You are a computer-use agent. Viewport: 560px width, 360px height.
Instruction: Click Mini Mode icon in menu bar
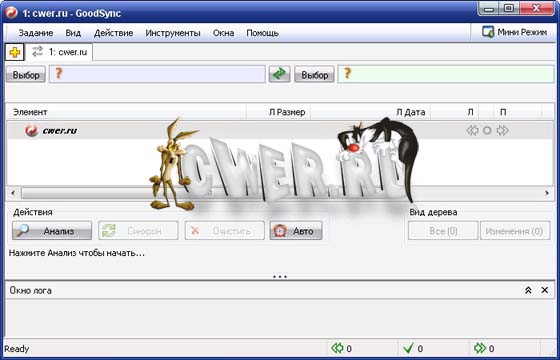point(488,32)
